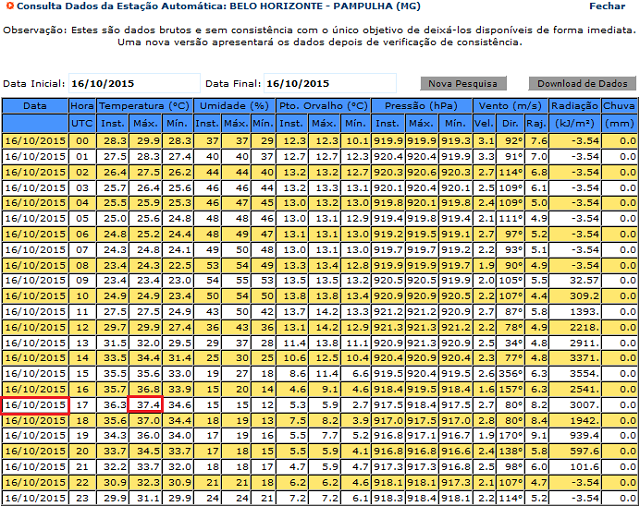Click the Data Inicial date field

134,83
